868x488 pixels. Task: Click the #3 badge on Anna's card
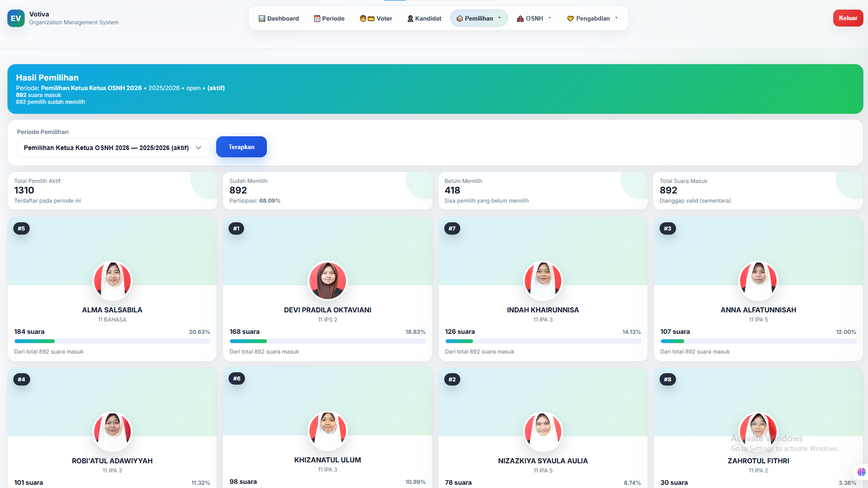point(668,229)
